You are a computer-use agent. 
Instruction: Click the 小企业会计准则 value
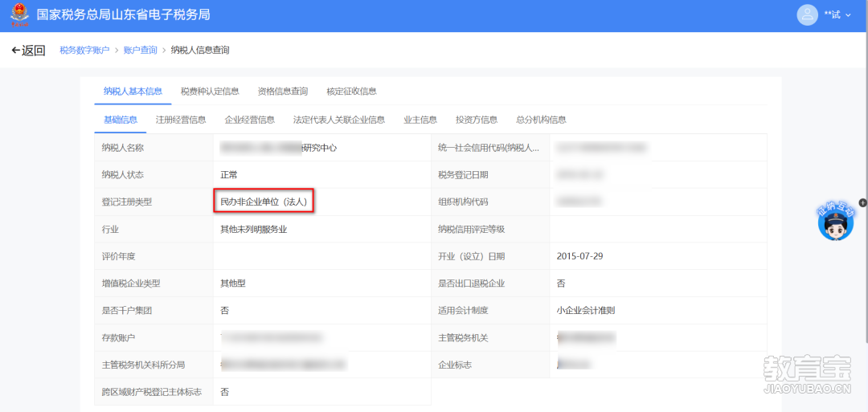[x=586, y=310]
